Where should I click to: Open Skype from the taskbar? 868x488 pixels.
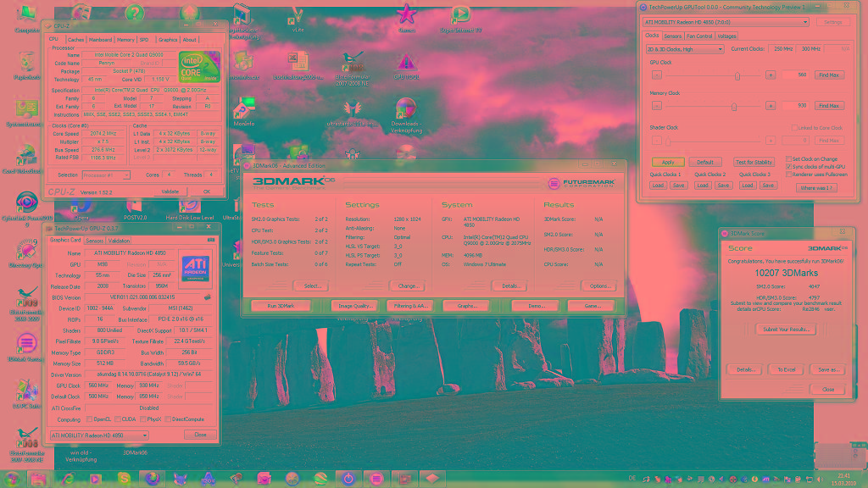tap(124, 479)
